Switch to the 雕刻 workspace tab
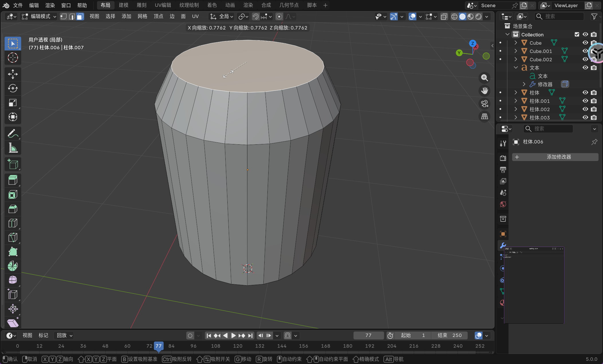The height and width of the screenshot is (364, 603). click(x=141, y=5)
